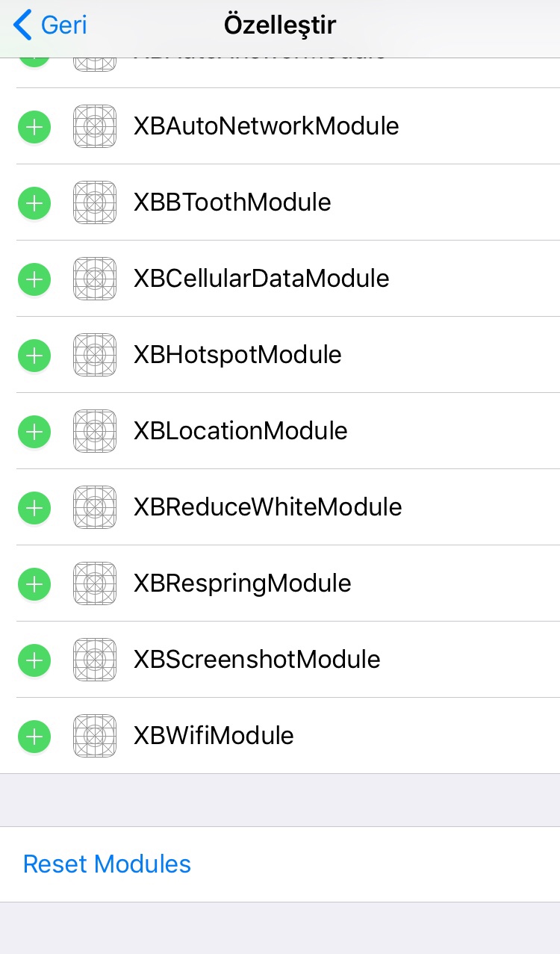Add XBScreenshotModule with green plus
Screen dimensions: 560x954
point(34,660)
